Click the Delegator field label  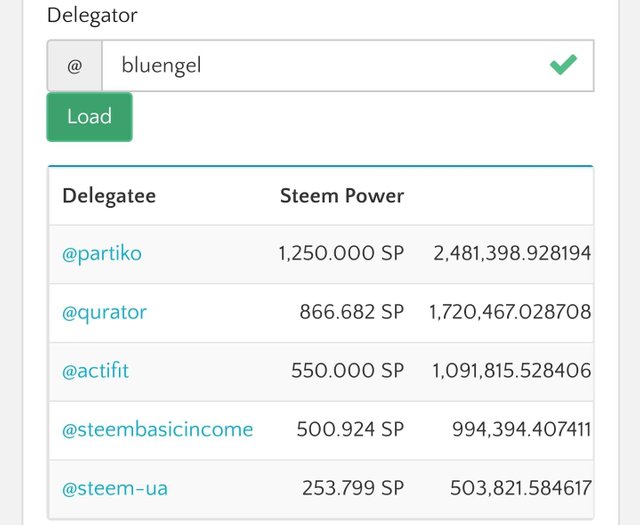(92, 16)
